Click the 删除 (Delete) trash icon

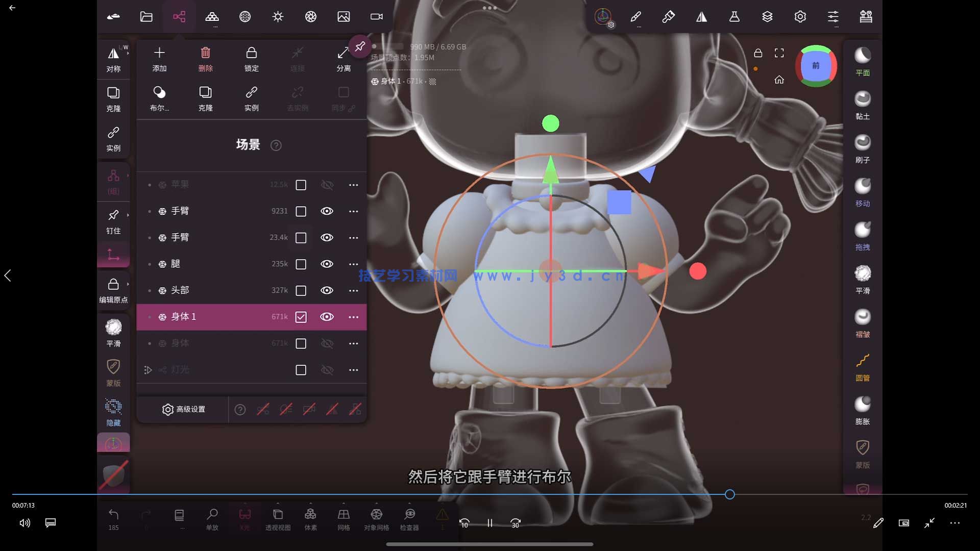pos(205,53)
